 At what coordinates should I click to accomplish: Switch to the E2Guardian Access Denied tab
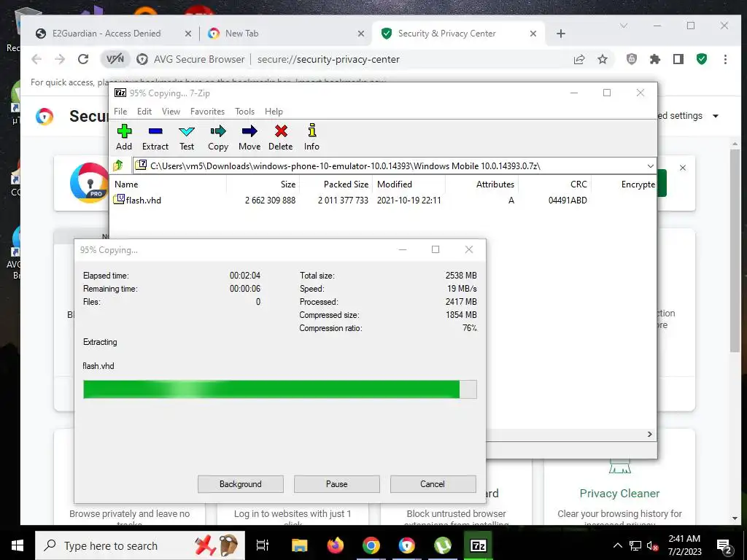click(x=107, y=34)
